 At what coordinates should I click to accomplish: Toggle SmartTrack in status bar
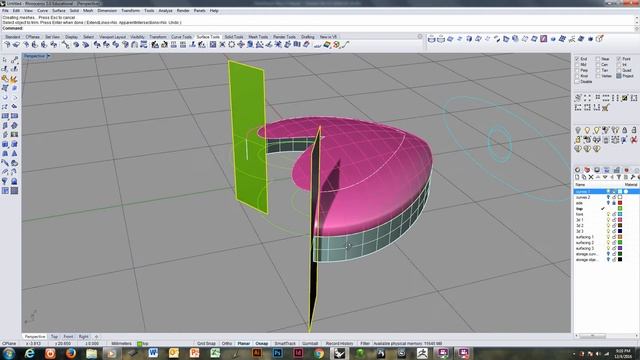pyautogui.click(x=284, y=344)
